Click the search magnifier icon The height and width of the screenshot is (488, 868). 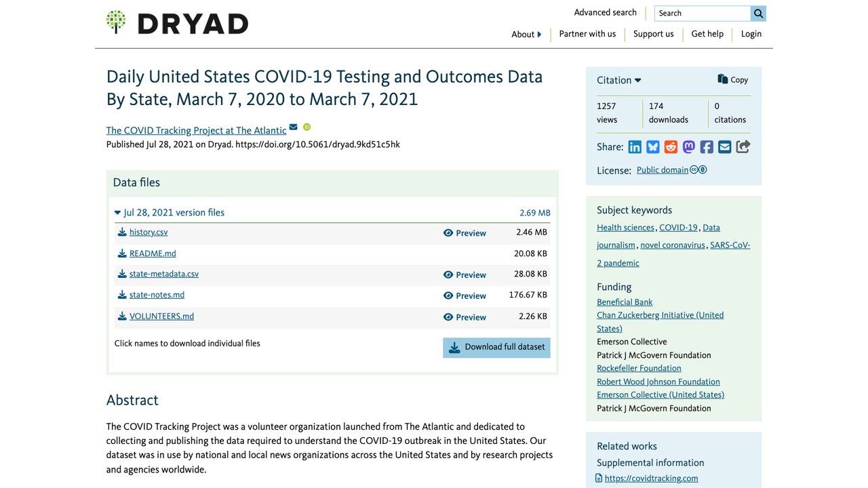[x=758, y=14]
